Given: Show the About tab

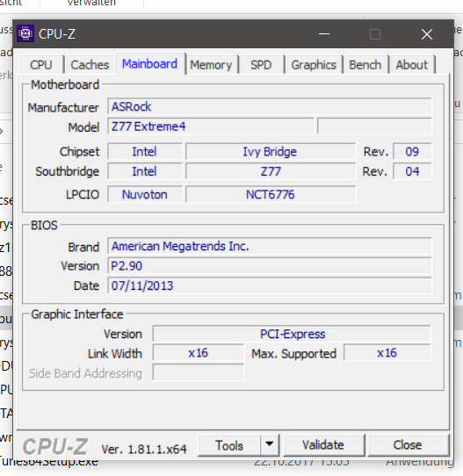Looking at the screenshot, I should click(412, 65).
